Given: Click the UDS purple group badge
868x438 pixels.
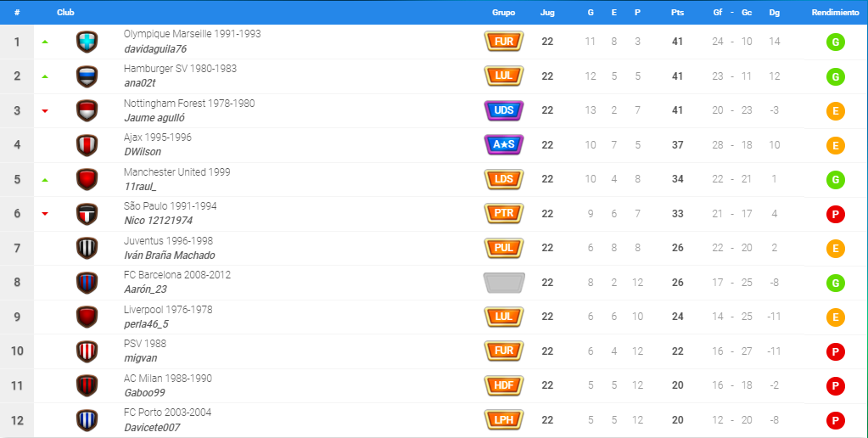Looking at the screenshot, I should click(504, 110).
